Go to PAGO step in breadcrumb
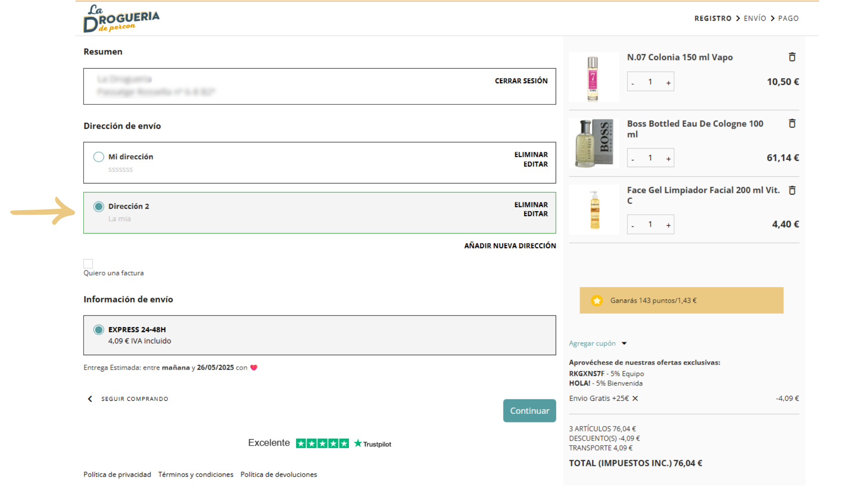The image size is (868, 488). 788,19
